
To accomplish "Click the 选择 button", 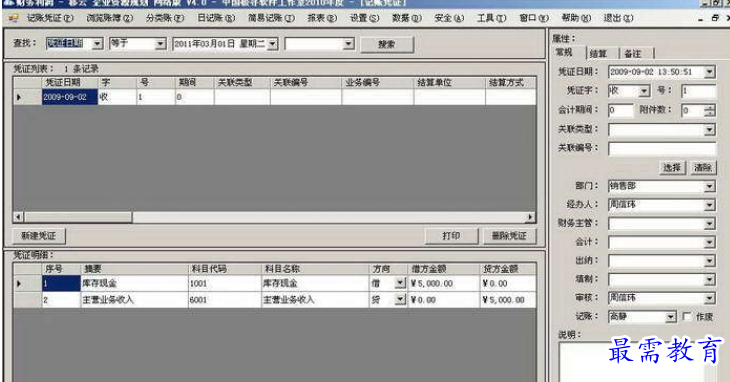I will click(672, 168).
